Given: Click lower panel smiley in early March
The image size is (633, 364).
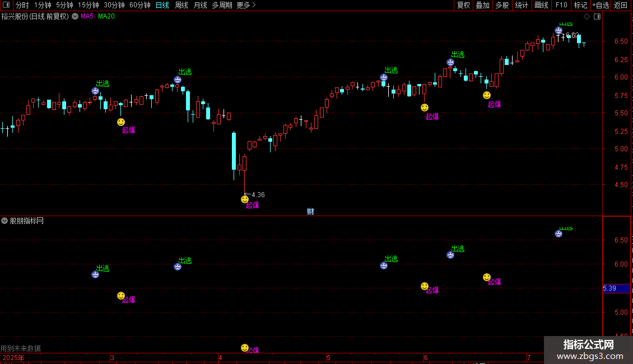Looking at the screenshot, I should (120, 296).
